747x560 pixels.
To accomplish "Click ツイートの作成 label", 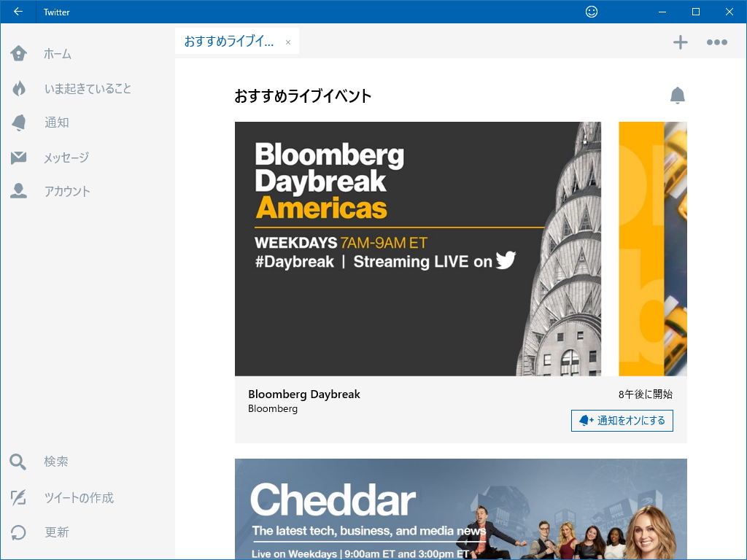I will pyautogui.click(x=79, y=497).
